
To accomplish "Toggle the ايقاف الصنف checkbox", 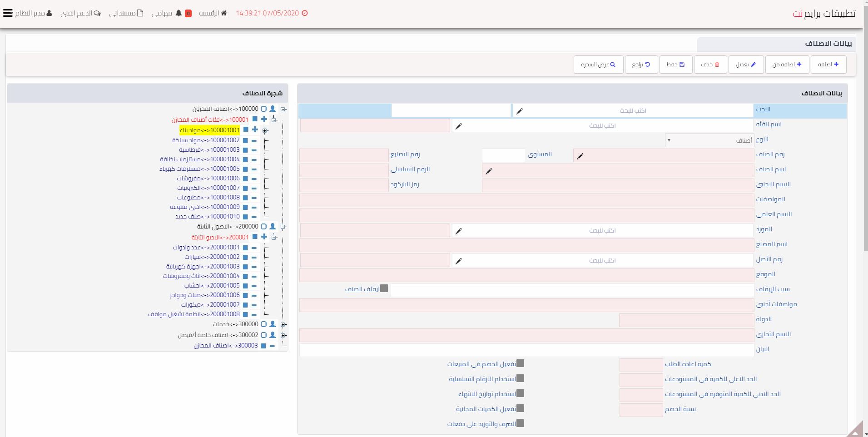I will click(x=384, y=288).
